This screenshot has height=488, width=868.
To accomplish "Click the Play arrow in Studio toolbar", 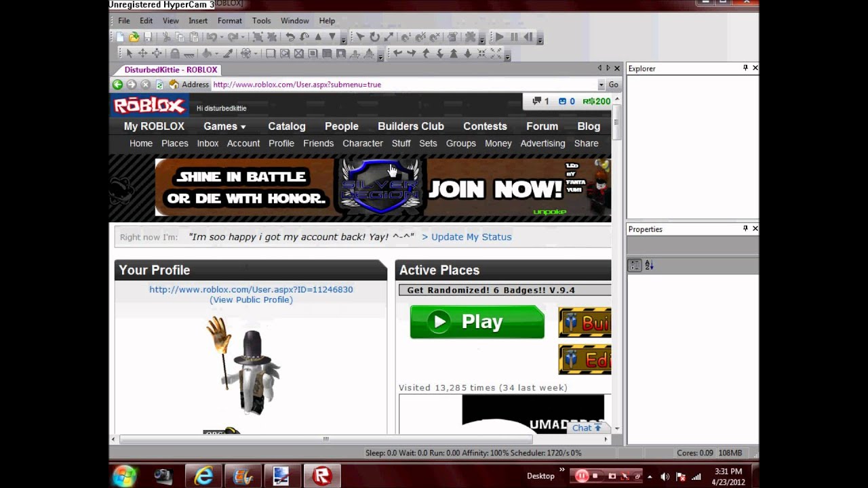I will [x=500, y=37].
